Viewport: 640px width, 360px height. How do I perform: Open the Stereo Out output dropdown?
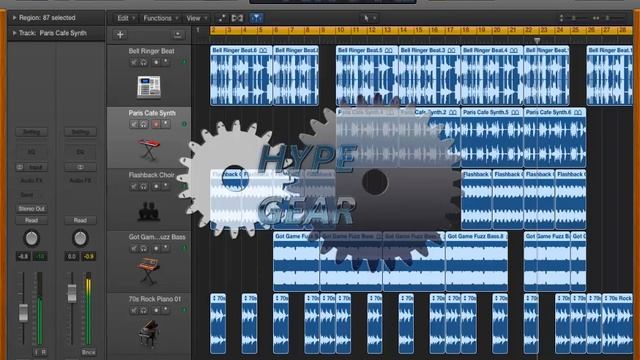pyautogui.click(x=31, y=209)
